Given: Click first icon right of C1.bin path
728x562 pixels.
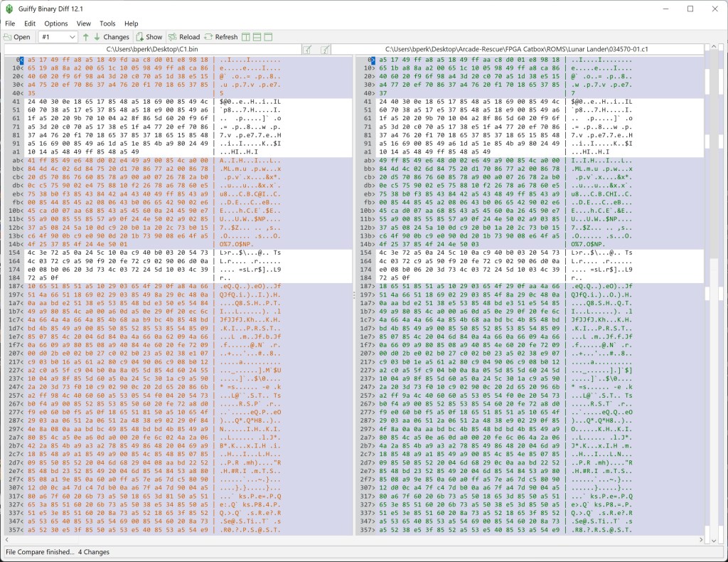Looking at the screenshot, I should click(x=307, y=49).
